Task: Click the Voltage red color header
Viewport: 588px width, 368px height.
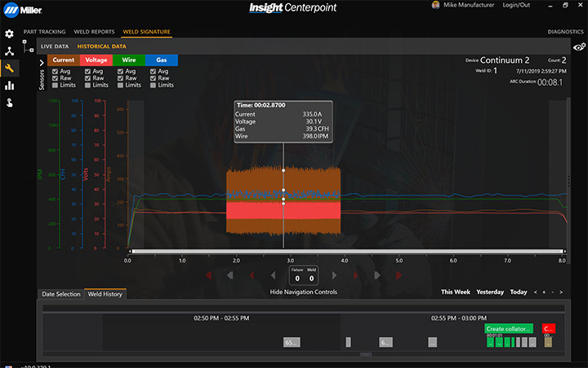Action: 96,60
